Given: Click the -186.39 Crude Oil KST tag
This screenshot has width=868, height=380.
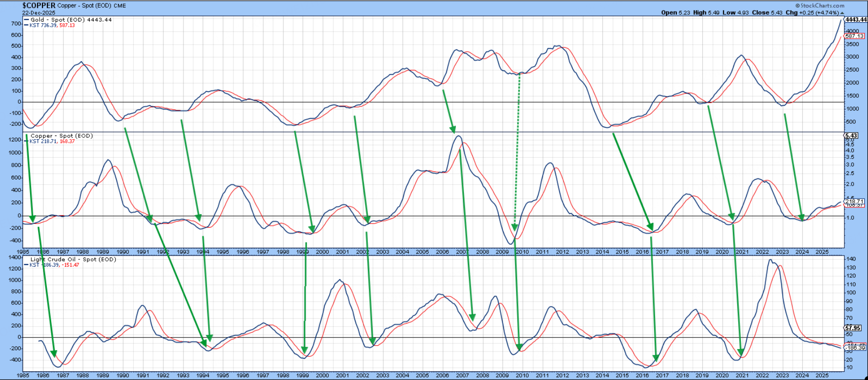Looking at the screenshot, I should (x=855, y=348).
